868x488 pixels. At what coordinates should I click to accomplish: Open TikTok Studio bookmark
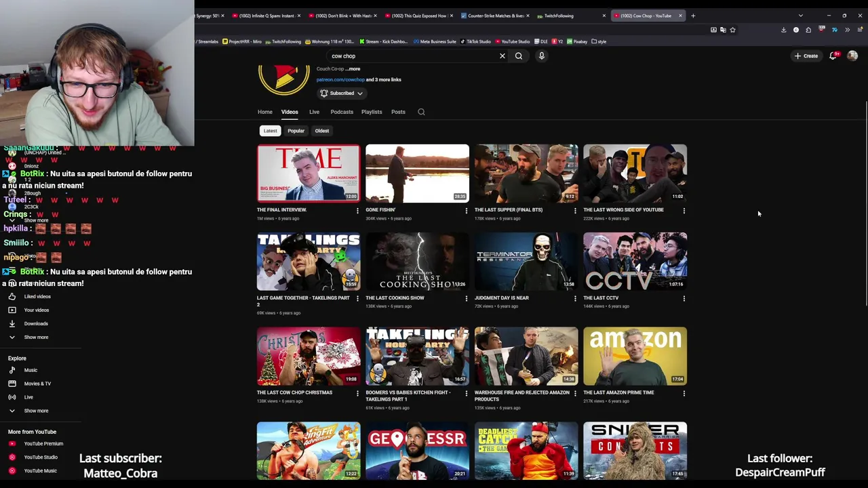pyautogui.click(x=475, y=41)
